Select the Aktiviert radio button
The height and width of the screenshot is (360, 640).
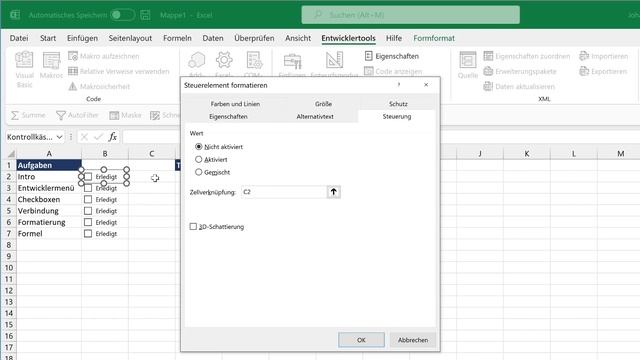(199, 160)
